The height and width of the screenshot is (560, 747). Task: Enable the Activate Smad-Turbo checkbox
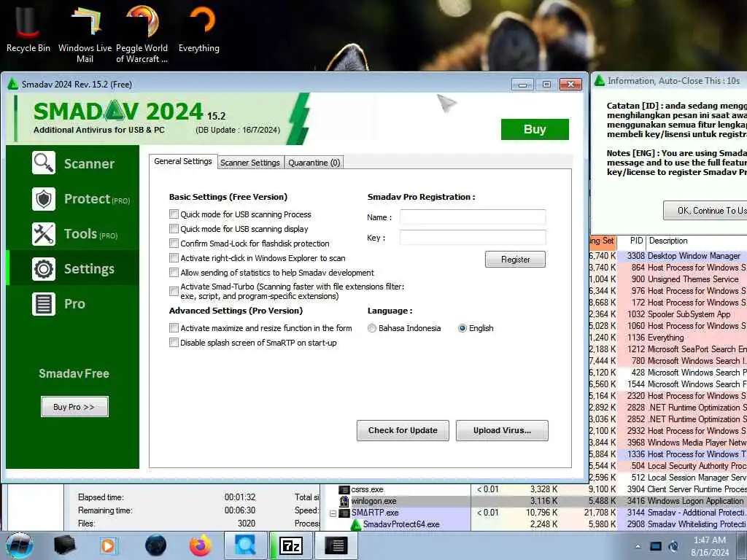(x=174, y=291)
